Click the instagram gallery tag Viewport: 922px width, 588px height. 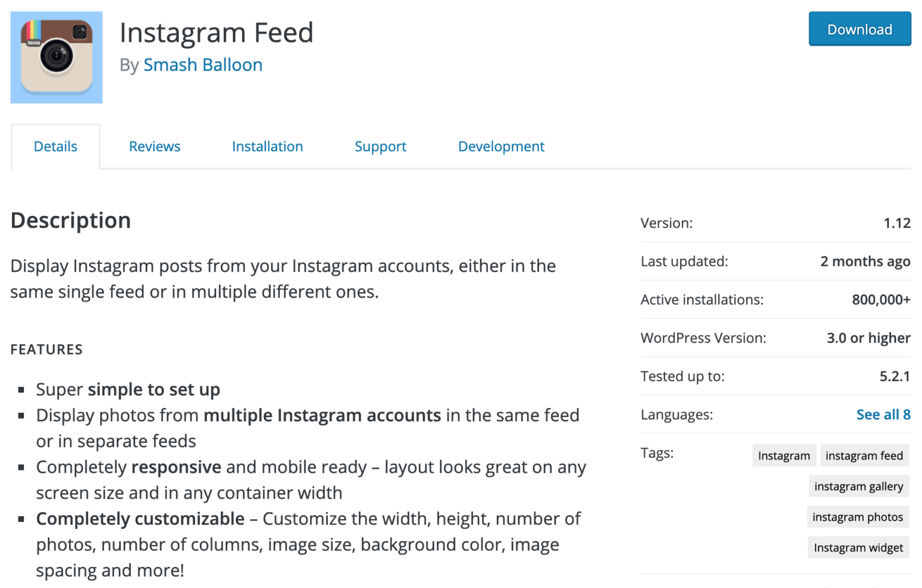click(858, 486)
